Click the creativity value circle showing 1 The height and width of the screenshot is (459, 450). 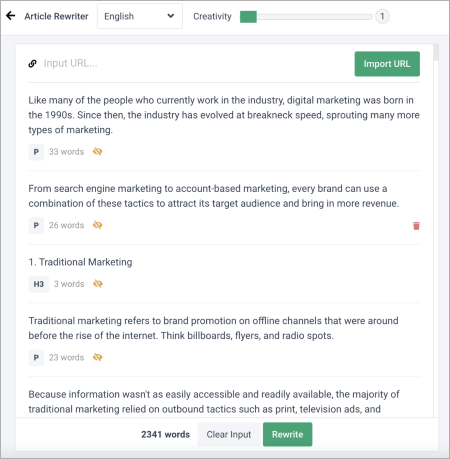click(382, 16)
